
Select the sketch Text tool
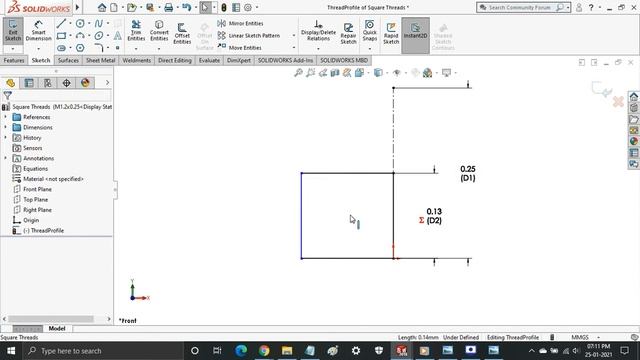coord(118,36)
